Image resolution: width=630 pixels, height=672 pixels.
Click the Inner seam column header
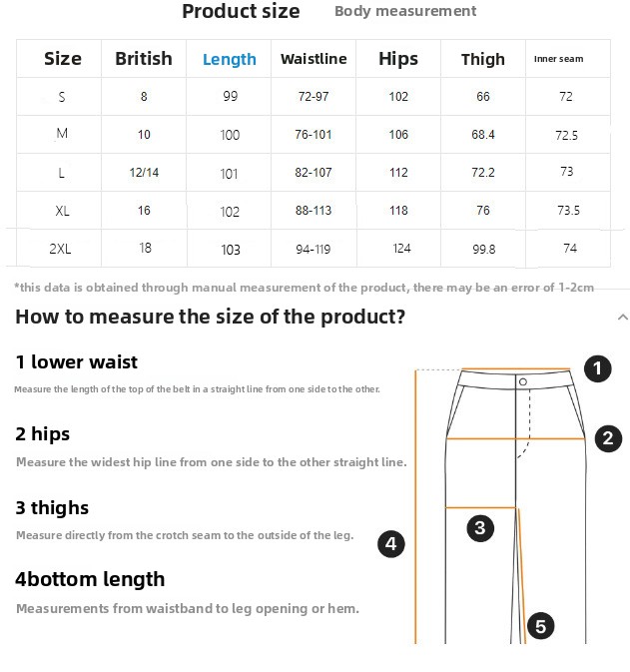click(x=559, y=59)
